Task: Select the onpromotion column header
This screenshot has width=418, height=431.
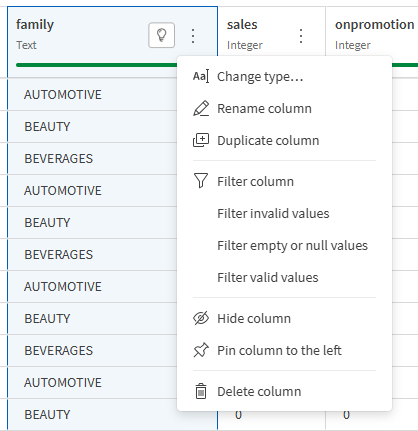Action: click(374, 25)
